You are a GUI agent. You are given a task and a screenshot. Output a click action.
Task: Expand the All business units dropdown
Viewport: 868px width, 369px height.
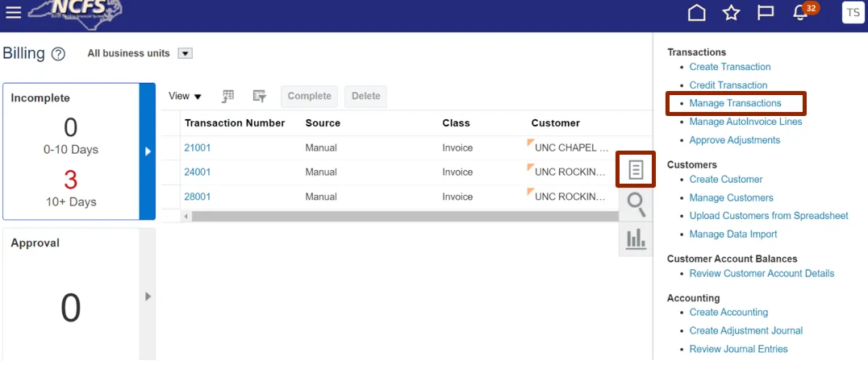(185, 54)
